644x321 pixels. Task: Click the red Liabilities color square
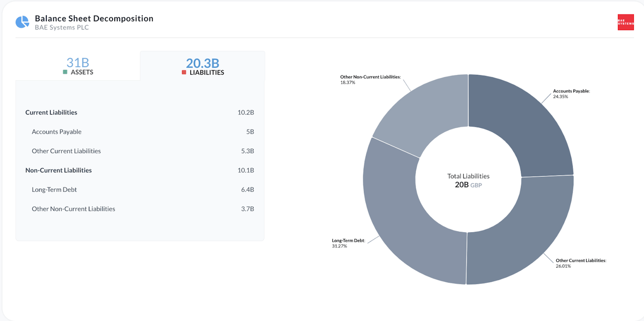click(184, 72)
